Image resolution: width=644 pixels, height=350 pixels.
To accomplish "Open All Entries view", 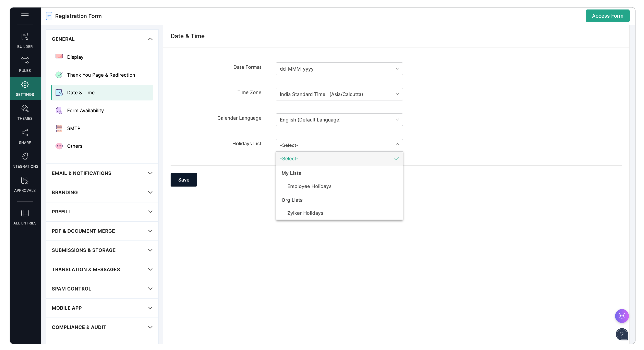I will pyautogui.click(x=25, y=216).
